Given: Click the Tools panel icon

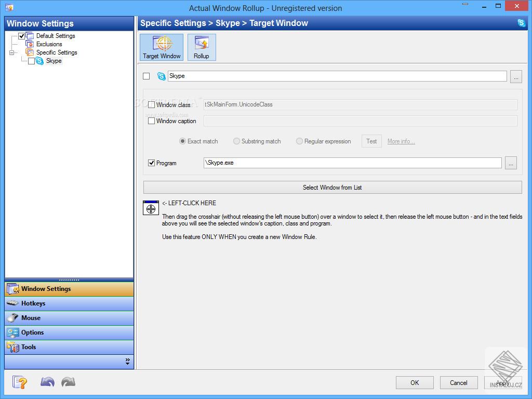Looking at the screenshot, I should [x=13, y=347].
